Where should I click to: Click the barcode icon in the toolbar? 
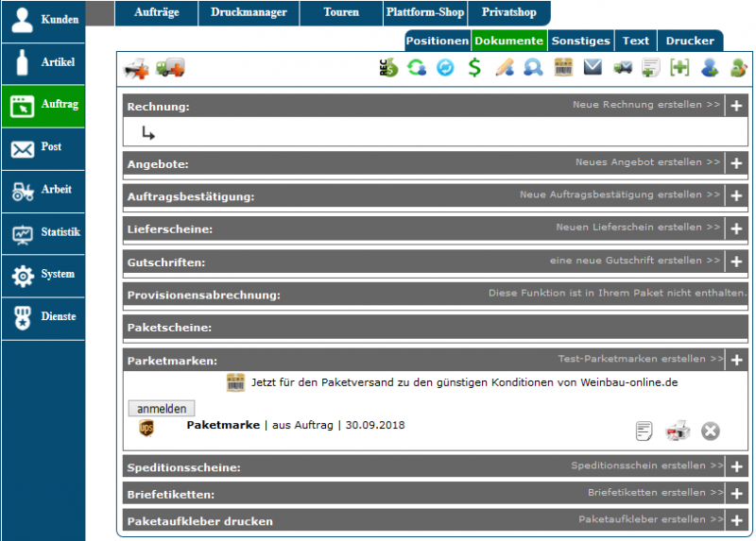563,68
